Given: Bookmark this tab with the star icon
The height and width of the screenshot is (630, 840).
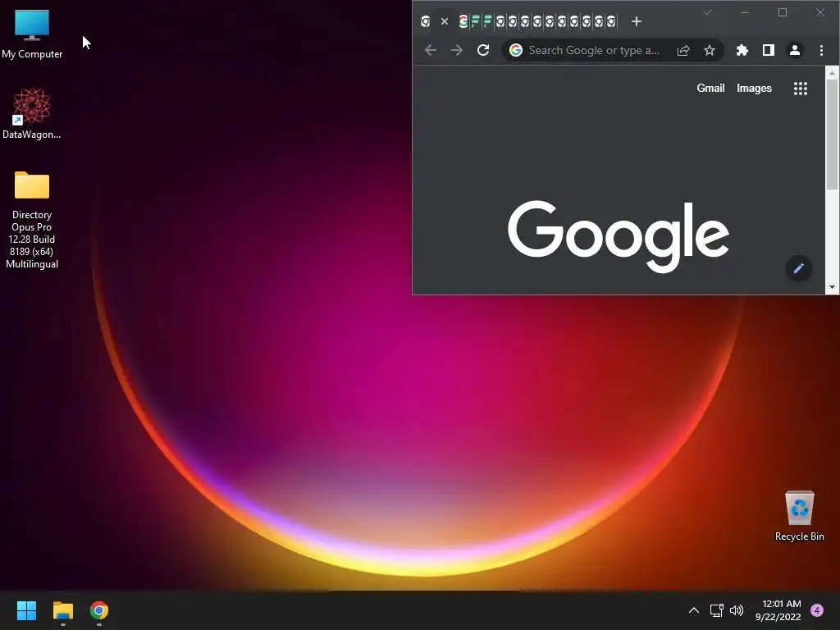Looking at the screenshot, I should [x=710, y=50].
